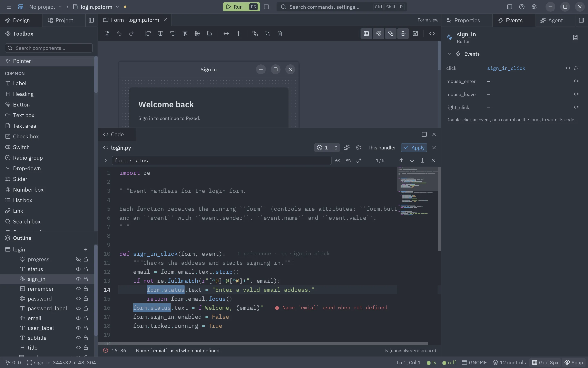588x368 pixels.
Task: Open the view code icon in form toolbar
Action: [x=432, y=34]
